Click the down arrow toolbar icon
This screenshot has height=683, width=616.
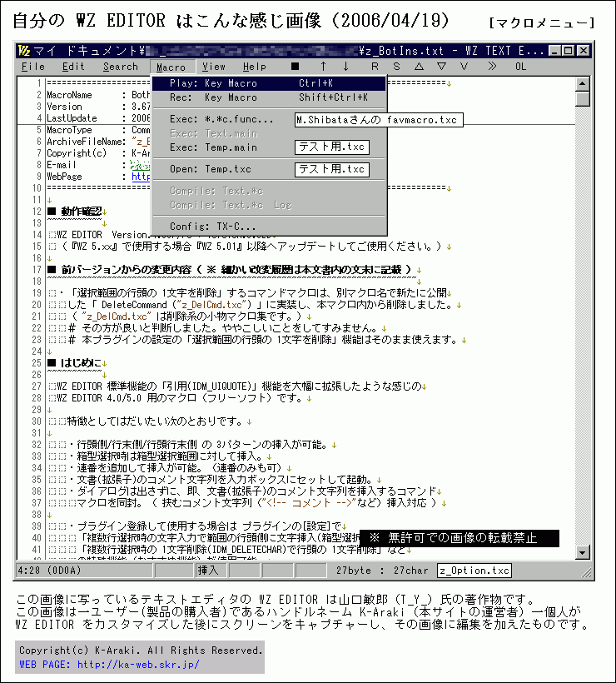click(x=345, y=66)
